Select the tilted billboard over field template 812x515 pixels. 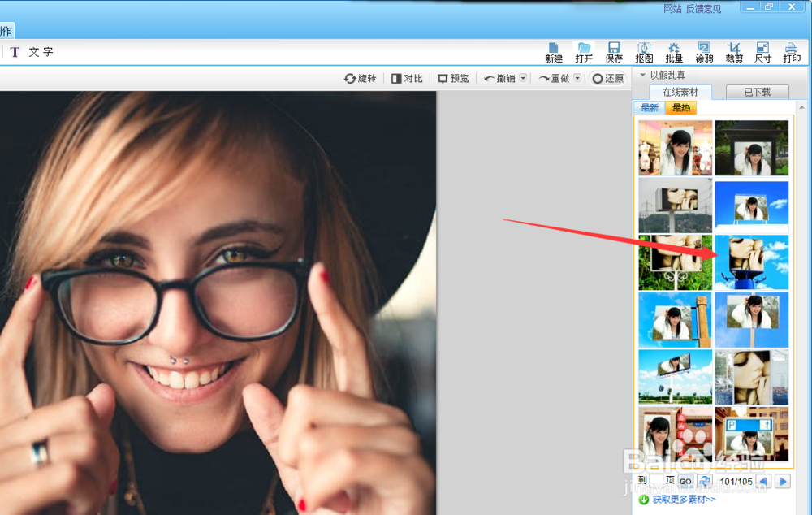676,377
